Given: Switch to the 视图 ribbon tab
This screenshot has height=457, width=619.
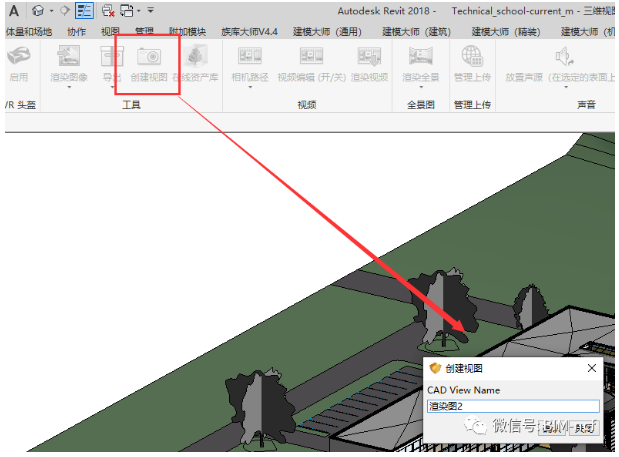Looking at the screenshot, I should (110, 32).
